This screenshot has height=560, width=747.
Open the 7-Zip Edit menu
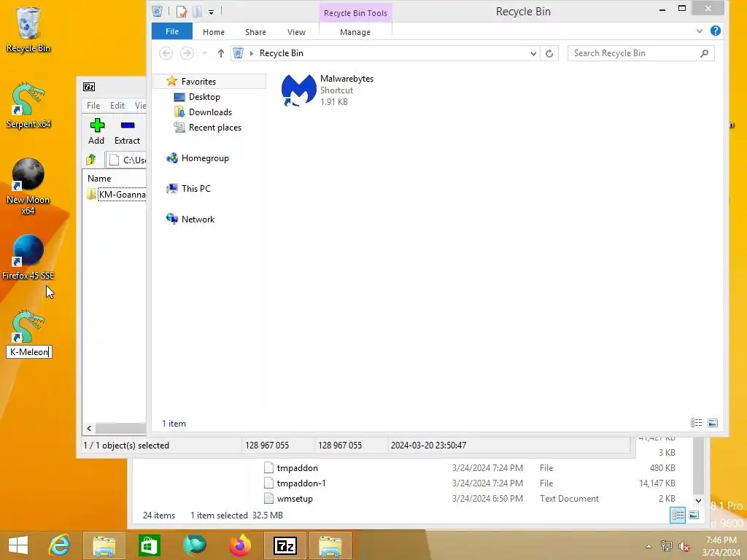coord(117,105)
